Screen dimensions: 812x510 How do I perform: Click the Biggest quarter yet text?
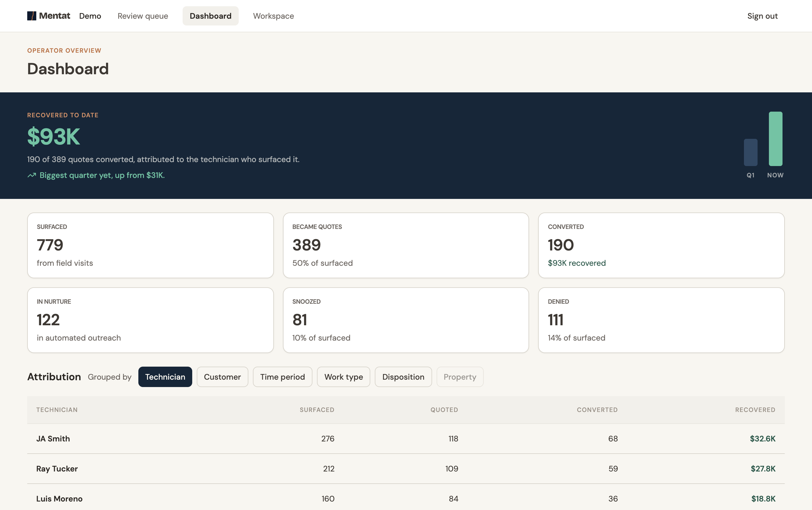pos(102,175)
